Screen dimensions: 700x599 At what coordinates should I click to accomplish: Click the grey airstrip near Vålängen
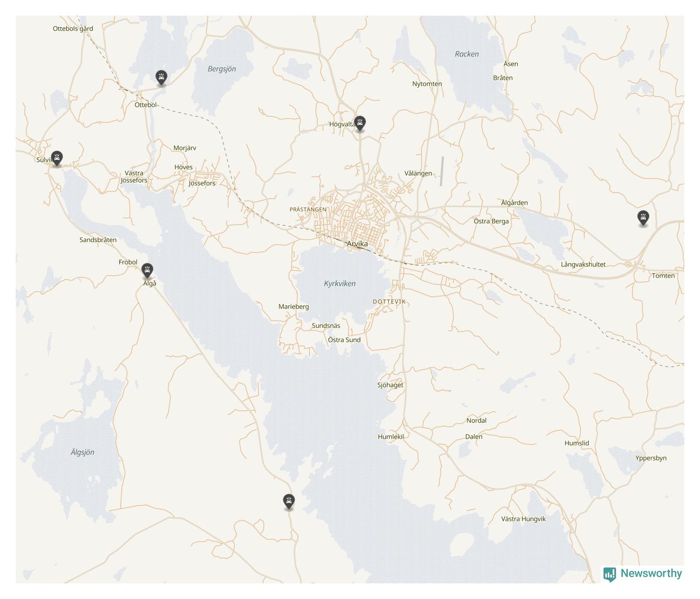click(441, 171)
